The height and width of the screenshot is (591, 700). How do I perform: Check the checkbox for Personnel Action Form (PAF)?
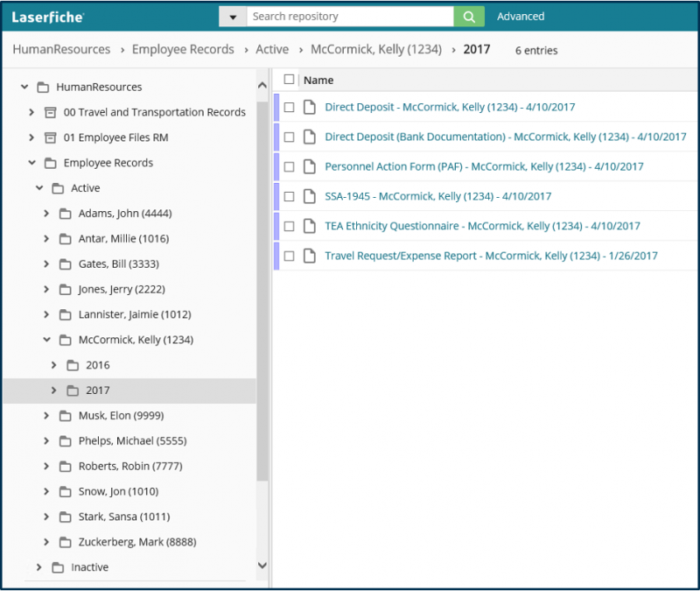tap(288, 166)
